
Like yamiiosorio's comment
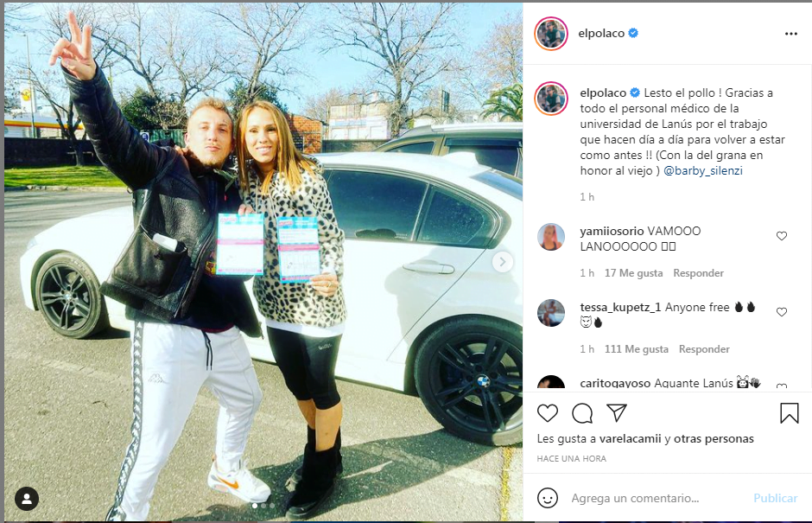tap(782, 236)
